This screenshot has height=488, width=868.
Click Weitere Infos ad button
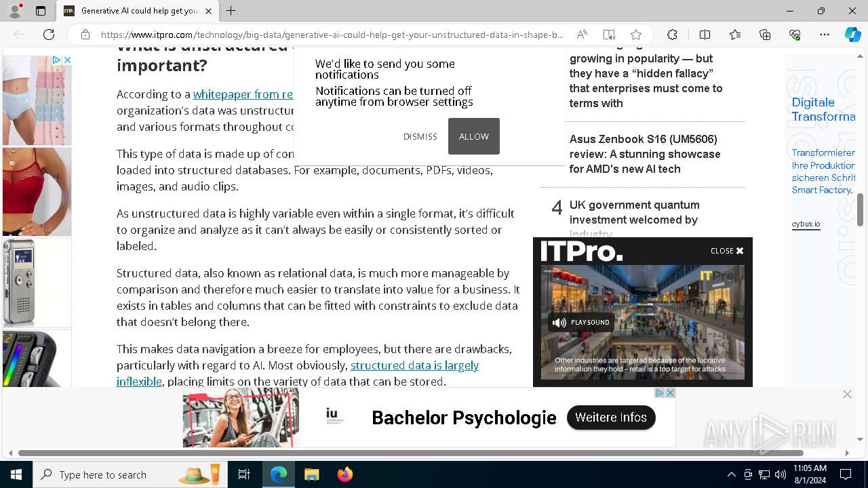tap(611, 418)
